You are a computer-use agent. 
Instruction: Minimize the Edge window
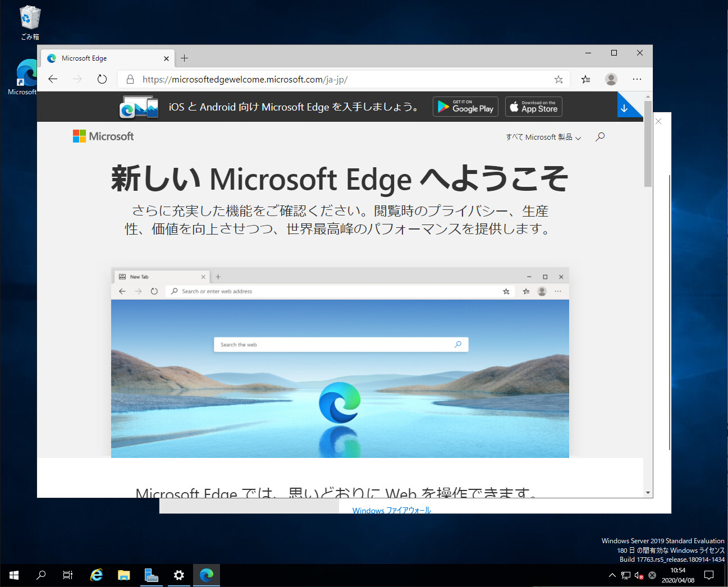[x=588, y=53]
